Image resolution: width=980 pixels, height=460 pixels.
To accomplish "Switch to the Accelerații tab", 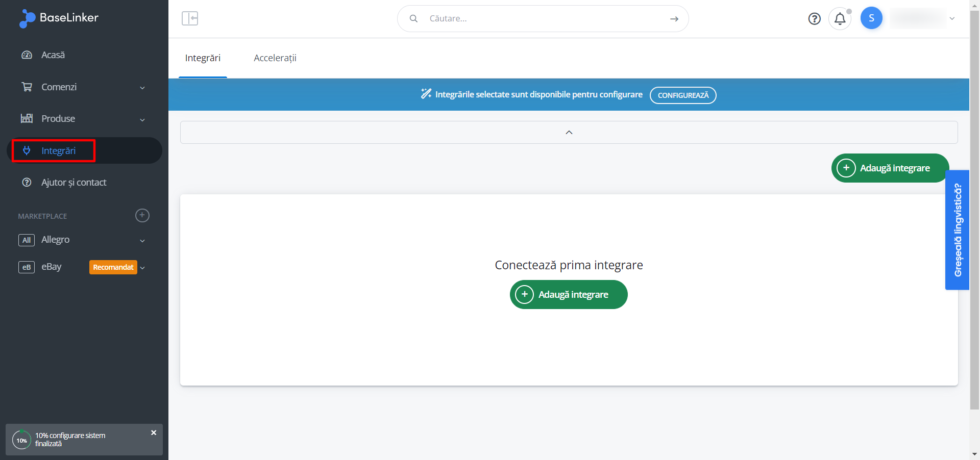I will tap(275, 58).
